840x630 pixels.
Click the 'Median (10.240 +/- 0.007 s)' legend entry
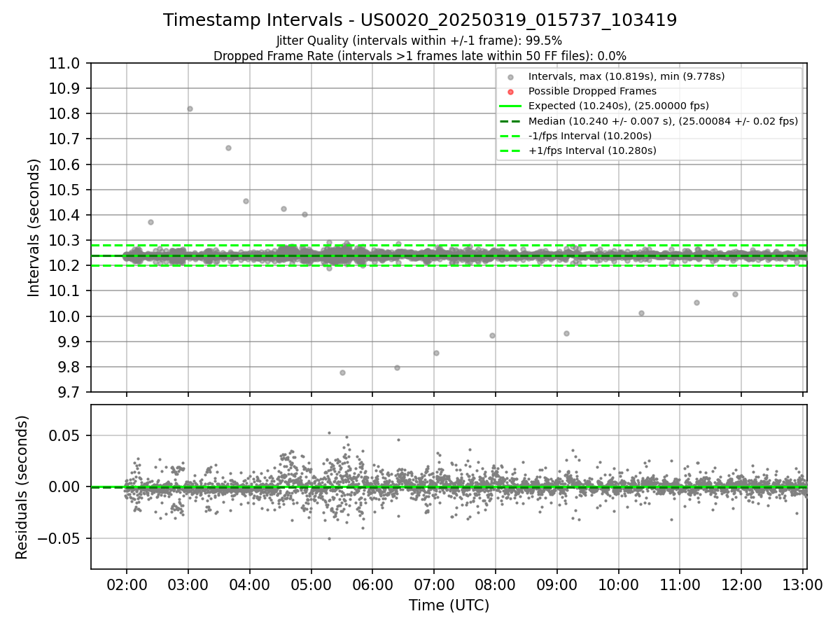(x=663, y=121)
